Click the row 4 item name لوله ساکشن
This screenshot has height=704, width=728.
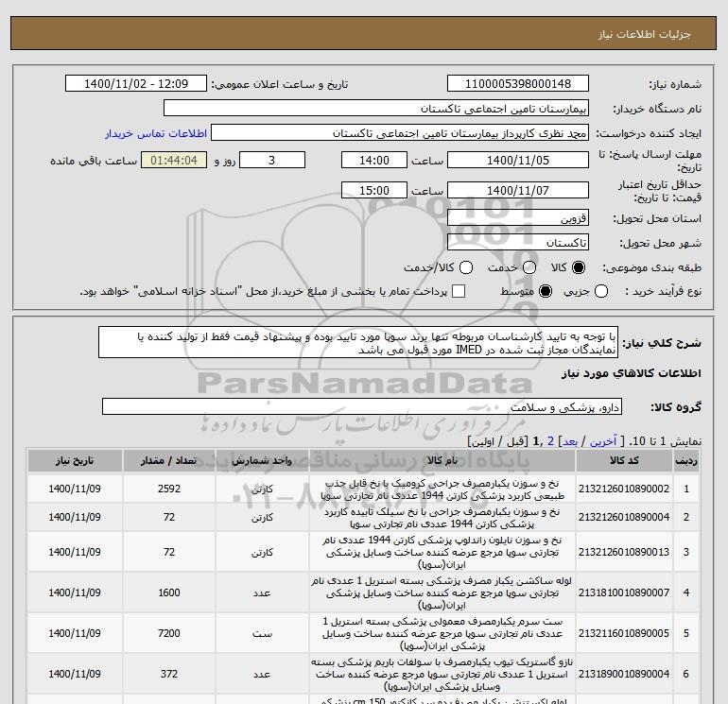(442, 592)
